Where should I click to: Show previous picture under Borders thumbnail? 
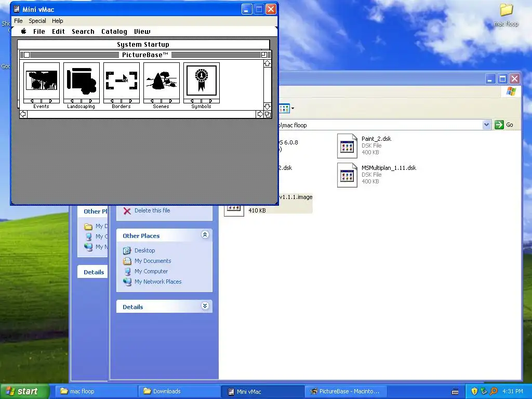point(112,101)
